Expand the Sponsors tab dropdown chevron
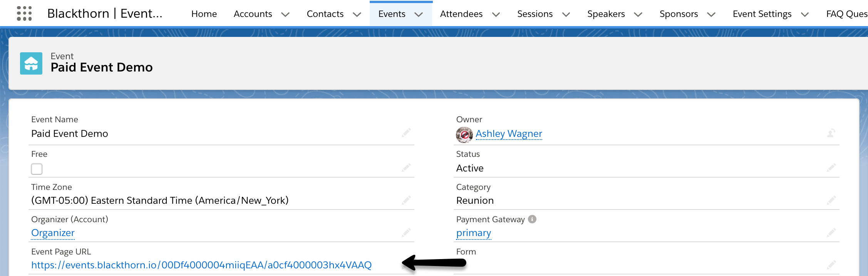Image resolution: width=868 pixels, height=276 pixels. [711, 15]
